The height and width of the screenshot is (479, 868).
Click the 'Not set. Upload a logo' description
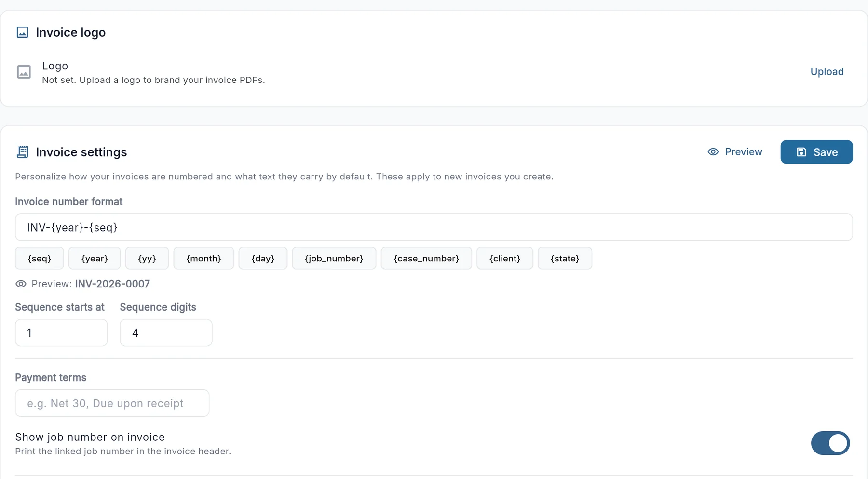pos(153,80)
